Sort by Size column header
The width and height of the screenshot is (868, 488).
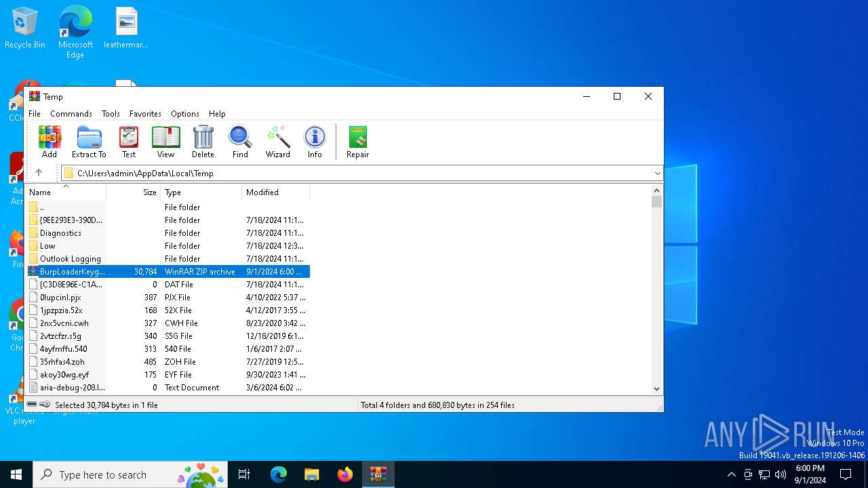click(134, 192)
